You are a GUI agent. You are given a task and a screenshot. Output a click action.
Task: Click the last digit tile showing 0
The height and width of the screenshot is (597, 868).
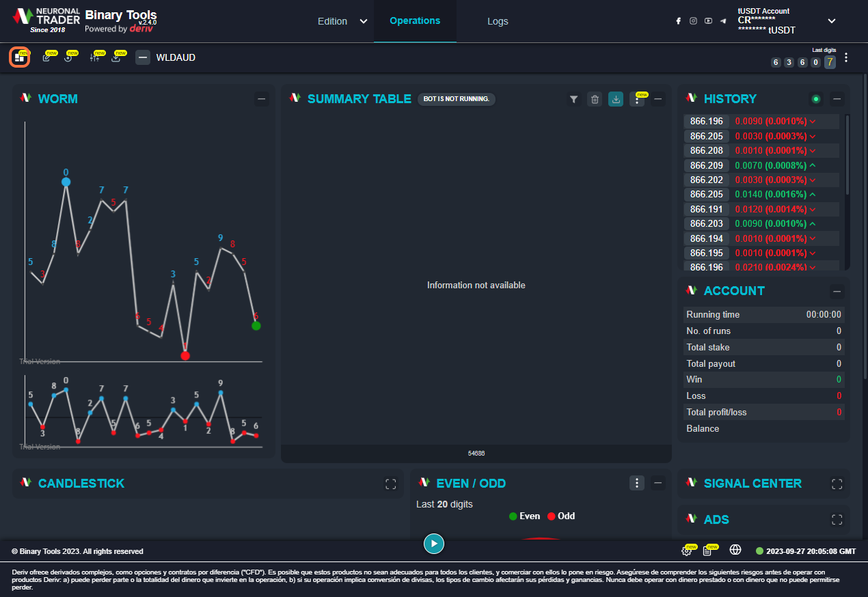[x=815, y=62]
